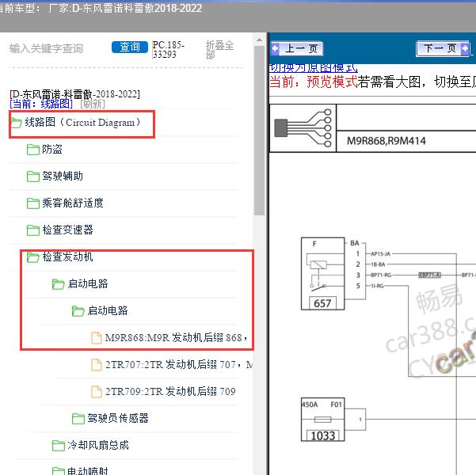Click the 乘客舱舒适度 folder icon
The image size is (476, 475).
point(32,203)
